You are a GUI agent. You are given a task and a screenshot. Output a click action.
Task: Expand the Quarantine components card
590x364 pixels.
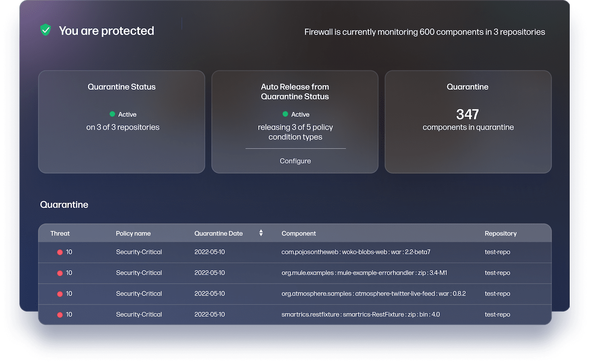coord(468,121)
